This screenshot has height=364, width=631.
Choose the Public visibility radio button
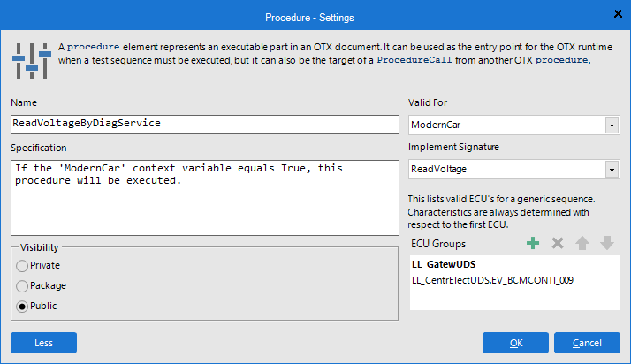23,307
